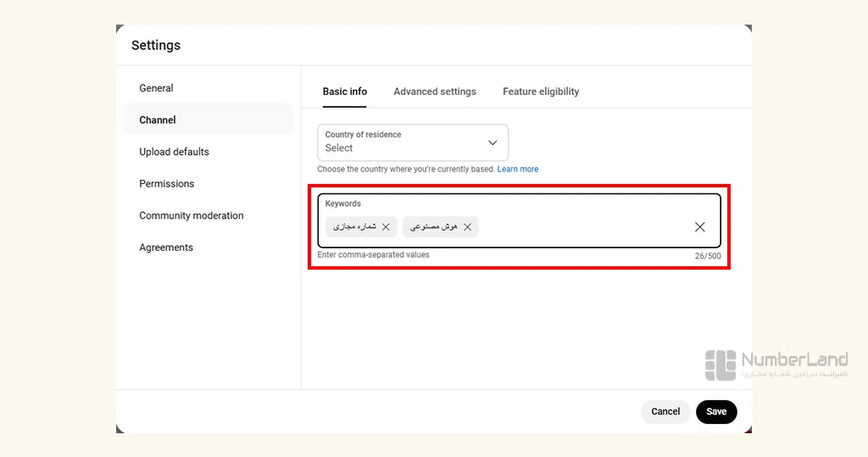Switch to the Feature eligibility tab

[541, 92]
